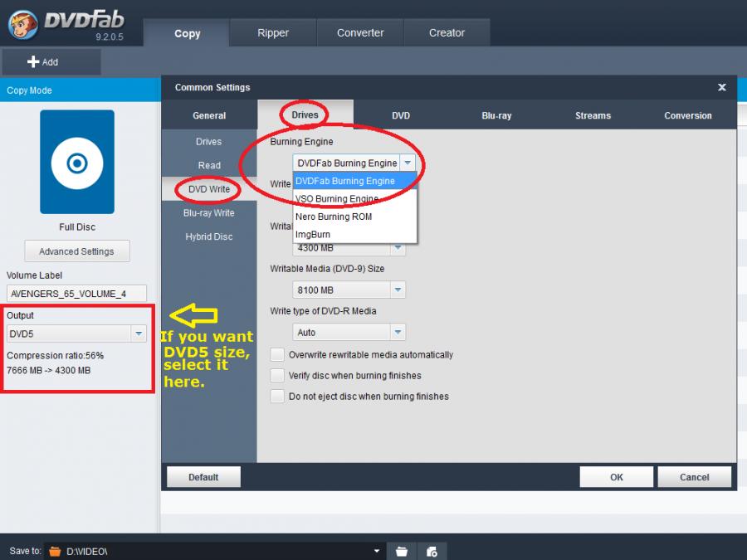747x560 pixels.
Task: Switch to the Ripper module tab
Action: [273, 33]
